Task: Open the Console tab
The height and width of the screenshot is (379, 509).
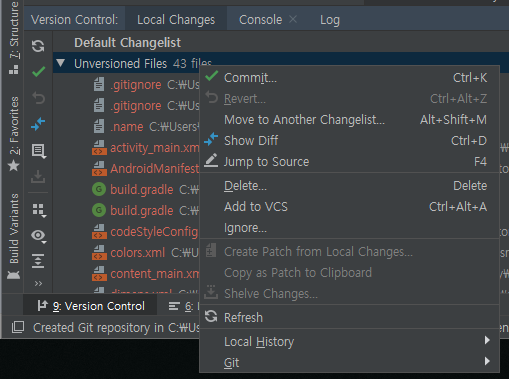Action: click(x=260, y=20)
